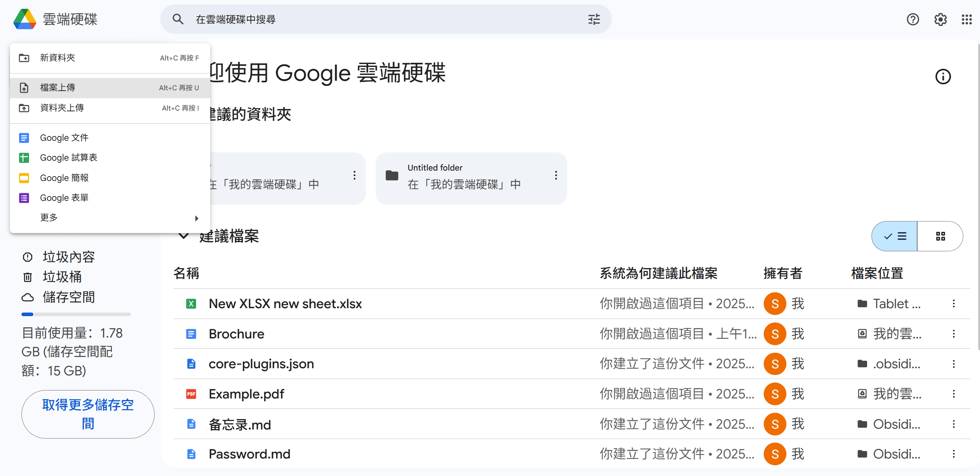
Task: Click the Tablet location of the XLSX file
Action: [x=889, y=304]
